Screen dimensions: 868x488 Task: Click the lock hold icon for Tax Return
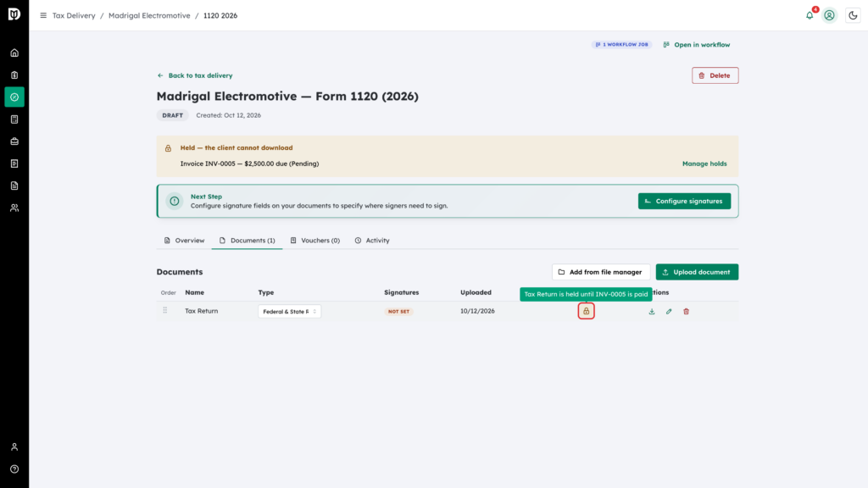587,311
